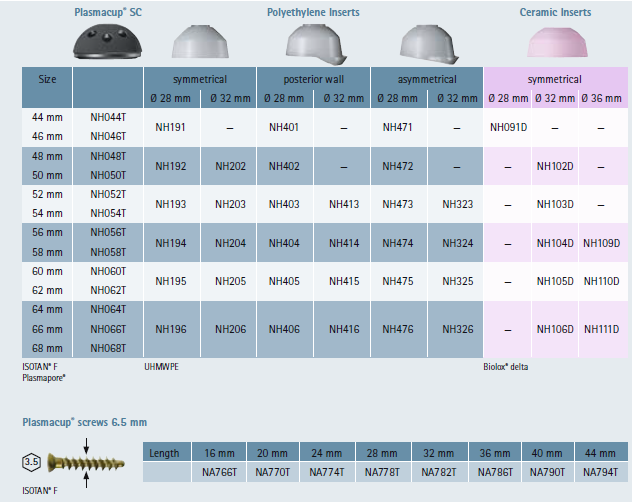Select insert code NH202
632x502 pixels.
[x=230, y=166]
